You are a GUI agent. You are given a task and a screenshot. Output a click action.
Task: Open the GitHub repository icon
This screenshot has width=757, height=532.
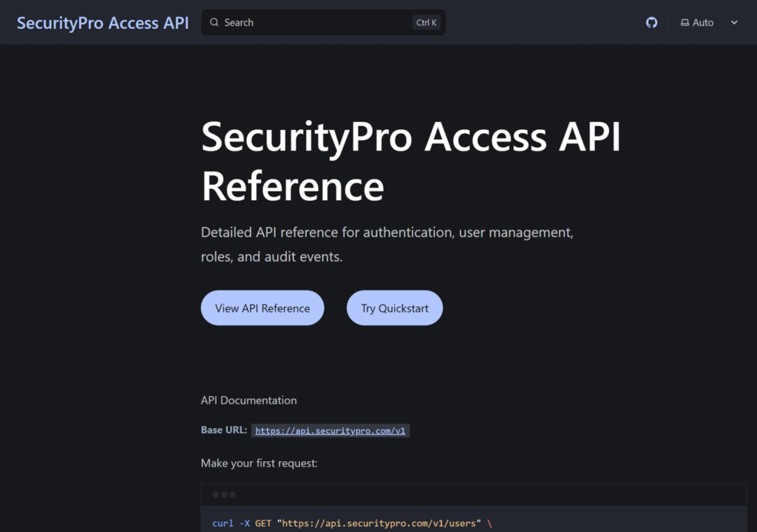[651, 23]
